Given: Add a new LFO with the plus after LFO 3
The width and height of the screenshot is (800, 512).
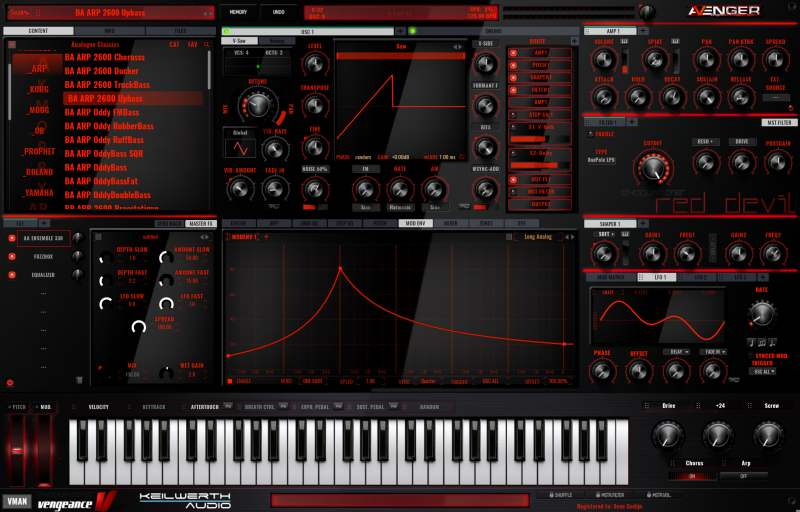Looking at the screenshot, I should point(763,277).
